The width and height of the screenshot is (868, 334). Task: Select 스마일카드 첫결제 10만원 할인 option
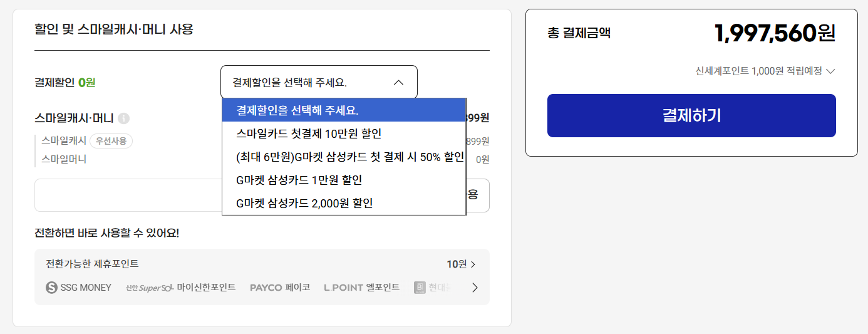[309, 133]
